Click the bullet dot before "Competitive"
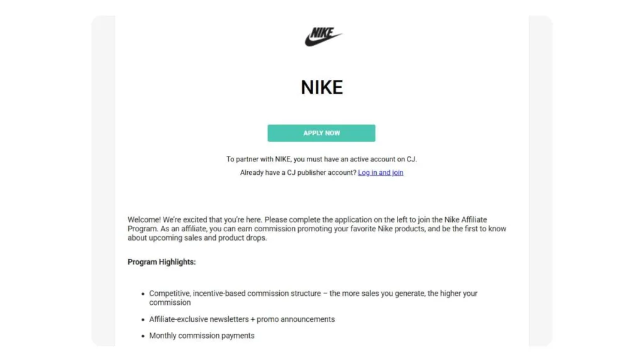This screenshot has width=644, height=362. pos(142,294)
